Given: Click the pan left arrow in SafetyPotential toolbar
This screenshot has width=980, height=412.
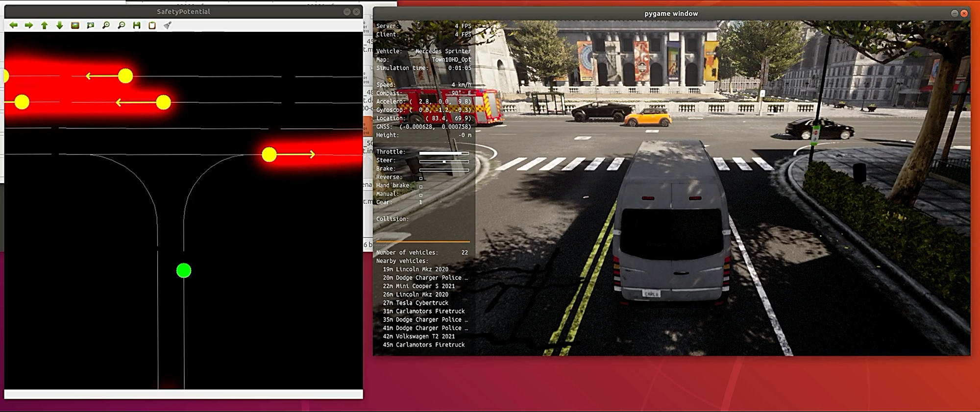Looking at the screenshot, I should pos(14,25).
